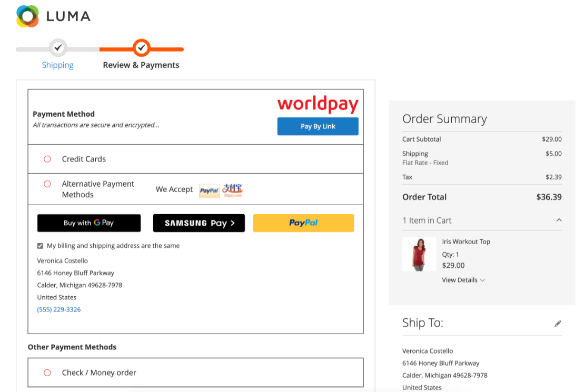585x392 pixels.
Task: Click the Order Summary heading
Action: click(x=444, y=119)
